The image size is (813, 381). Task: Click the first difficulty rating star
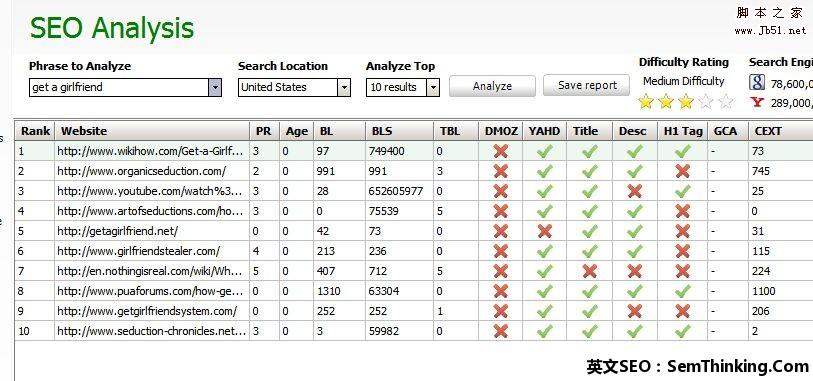(646, 101)
